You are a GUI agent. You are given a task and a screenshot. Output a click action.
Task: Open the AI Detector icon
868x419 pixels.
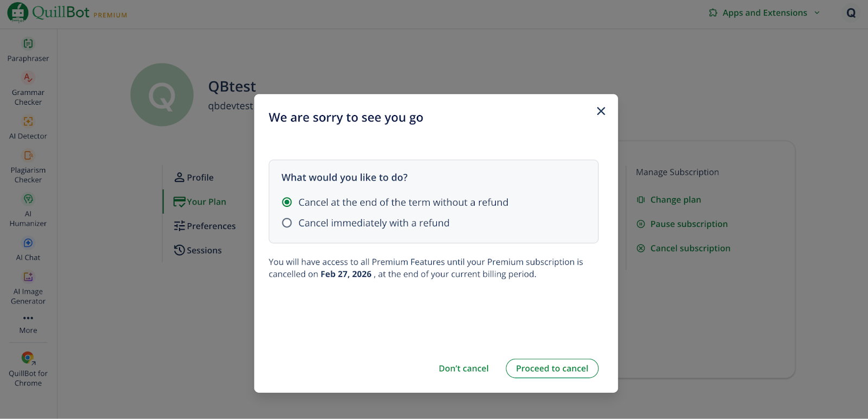[28, 122]
